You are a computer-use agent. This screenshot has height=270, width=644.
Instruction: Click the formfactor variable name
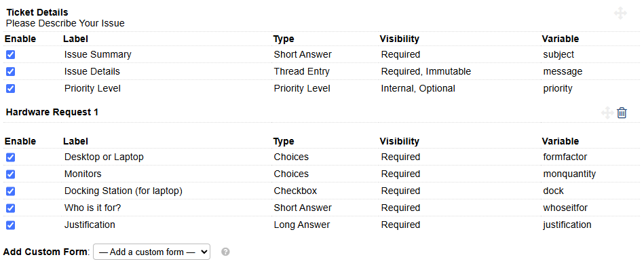pos(565,157)
